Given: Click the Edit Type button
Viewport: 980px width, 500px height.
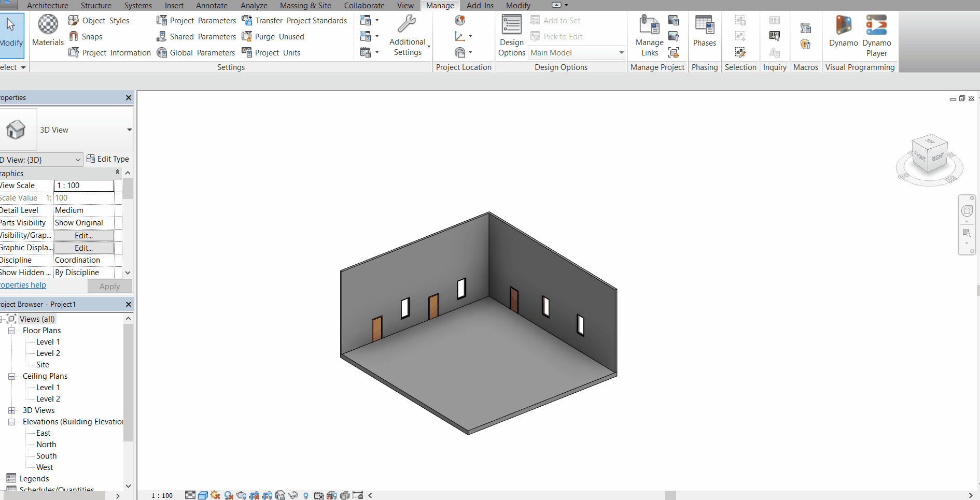Looking at the screenshot, I should pos(108,159).
